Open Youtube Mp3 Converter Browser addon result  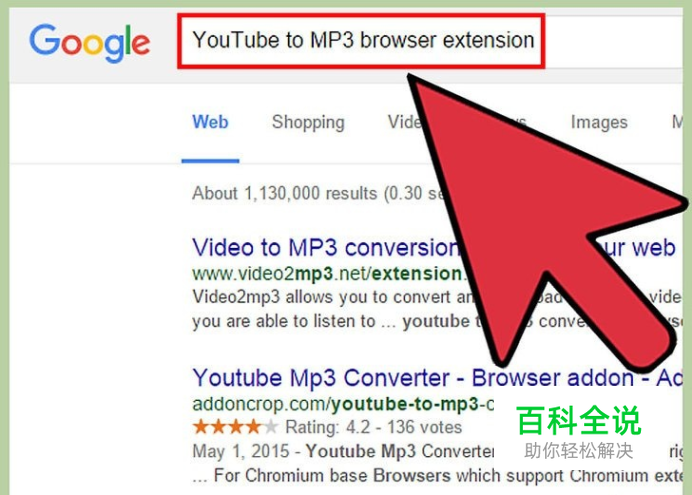click(437, 378)
